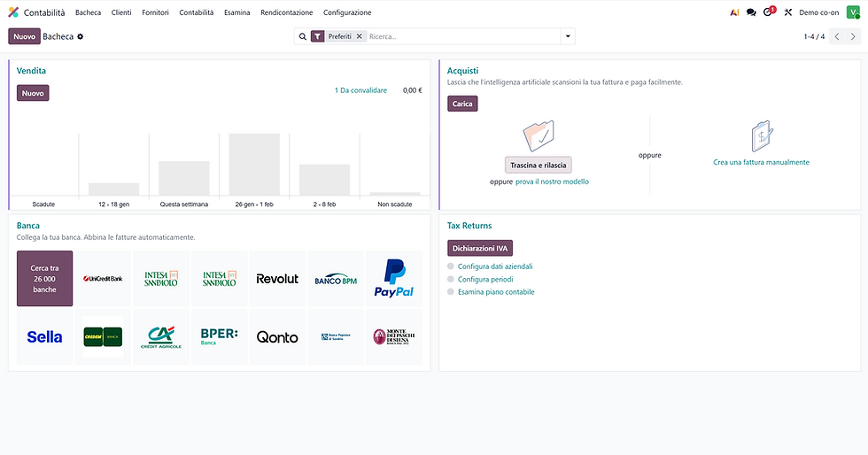
Task: Toggle Configura dati aziendali step circle
Action: tap(451, 266)
